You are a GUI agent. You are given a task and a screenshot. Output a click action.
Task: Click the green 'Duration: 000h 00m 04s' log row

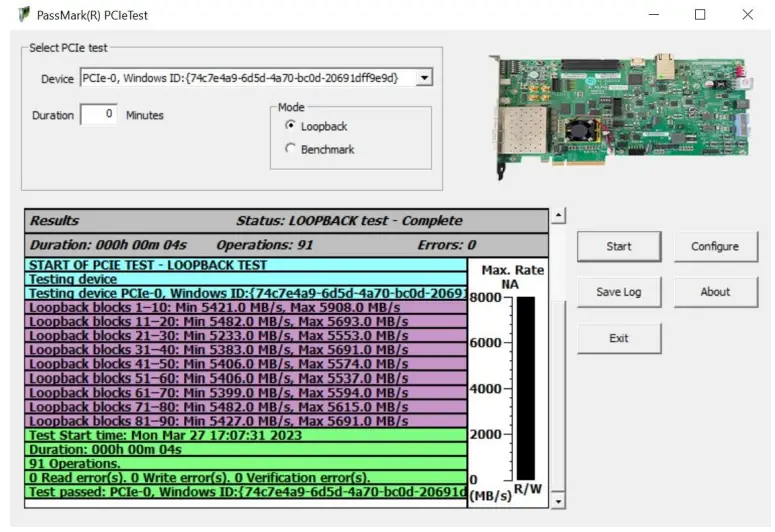(x=246, y=450)
